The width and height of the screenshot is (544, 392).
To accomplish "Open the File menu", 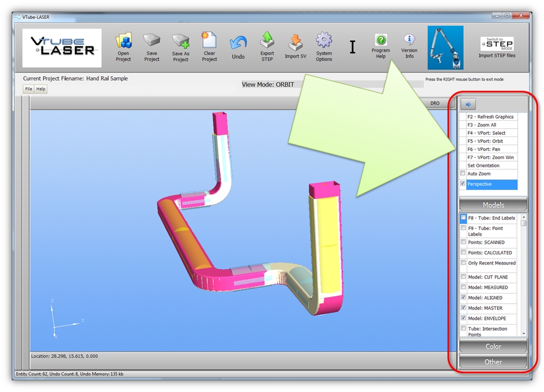I will coord(28,89).
